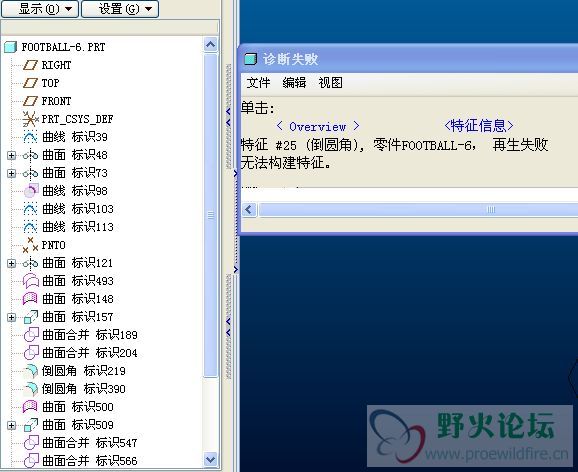
Task: Click the 曲面 标识493 surface icon
Action: pyautogui.click(x=31, y=281)
